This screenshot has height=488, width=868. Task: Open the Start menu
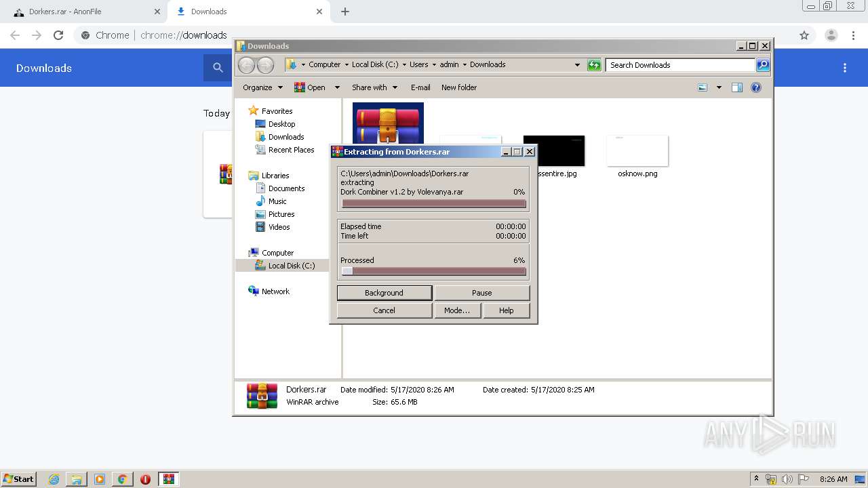pos(19,479)
